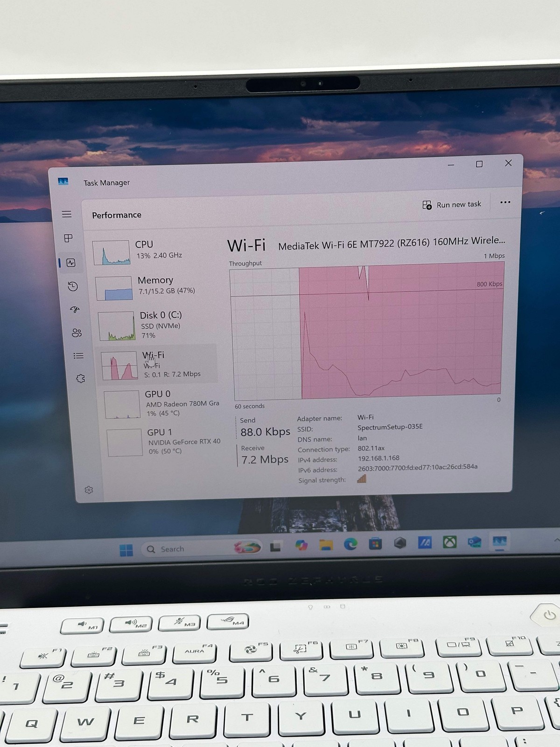Click the Memory usage mini graph
This screenshot has width=560, height=747.
point(114,289)
